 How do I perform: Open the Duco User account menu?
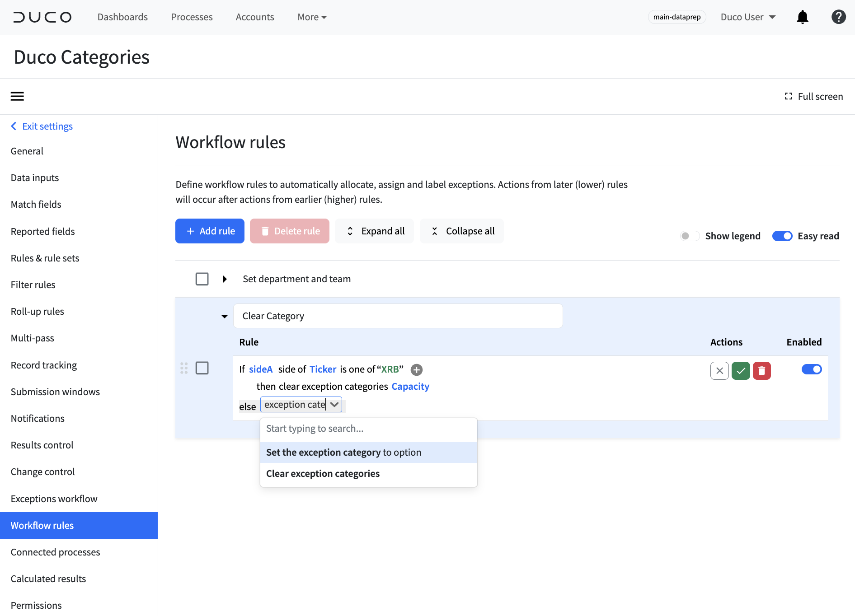[748, 17]
